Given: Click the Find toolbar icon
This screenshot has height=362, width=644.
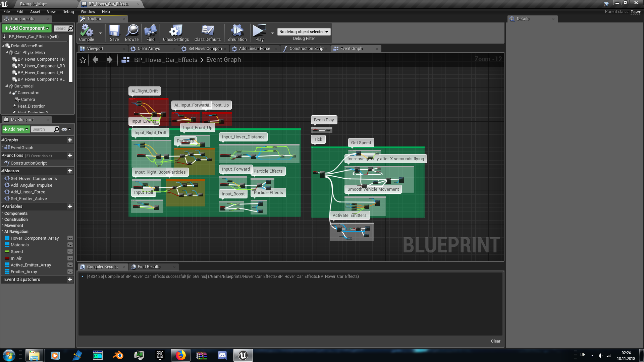Looking at the screenshot, I should pos(151,33).
